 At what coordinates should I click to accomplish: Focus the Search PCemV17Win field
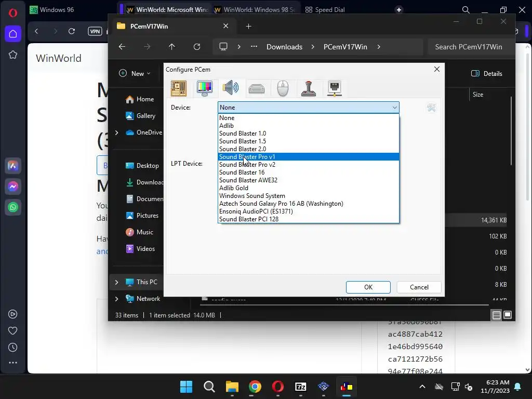coord(470,47)
